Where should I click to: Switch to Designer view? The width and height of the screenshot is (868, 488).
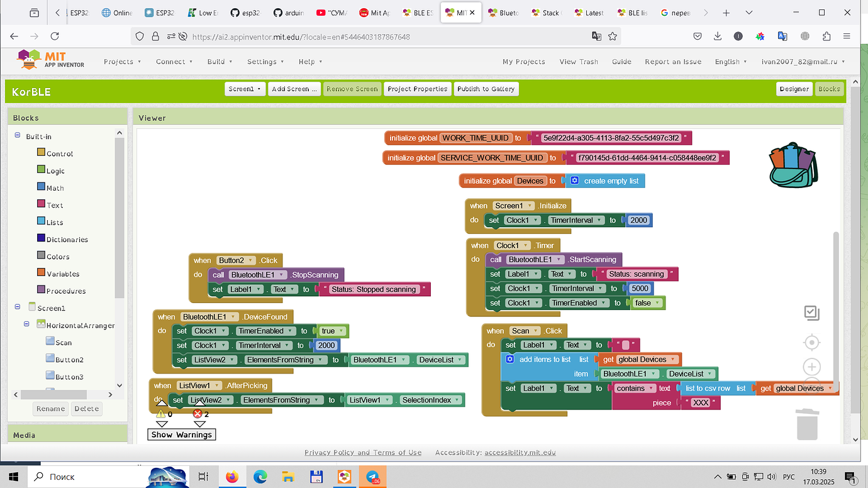(794, 89)
